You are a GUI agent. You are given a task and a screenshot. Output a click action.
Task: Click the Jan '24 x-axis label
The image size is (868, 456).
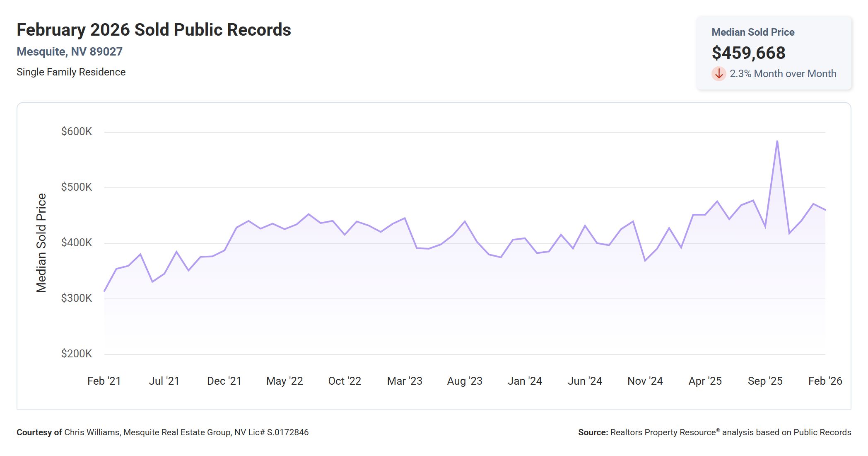(x=524, y=381)
